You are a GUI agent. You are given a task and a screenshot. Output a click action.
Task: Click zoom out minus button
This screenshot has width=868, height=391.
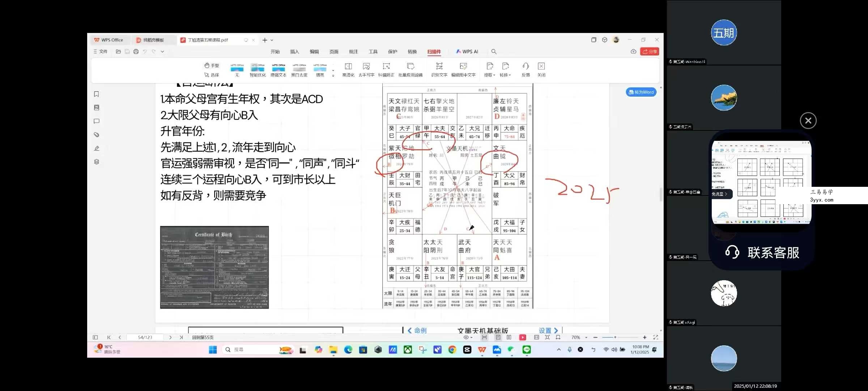[x=595, y=337]
